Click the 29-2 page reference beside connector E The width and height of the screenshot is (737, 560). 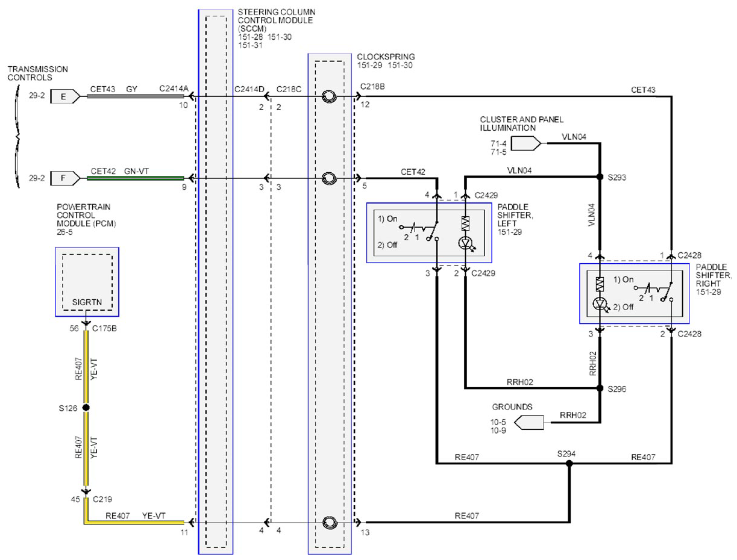coord(37,96)
